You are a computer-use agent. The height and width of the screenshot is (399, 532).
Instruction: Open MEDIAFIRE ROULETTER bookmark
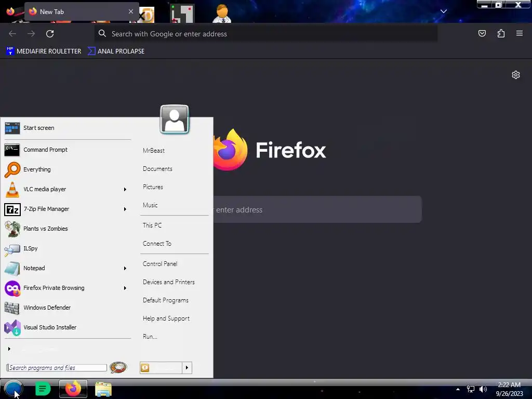(x=44, y=51)
